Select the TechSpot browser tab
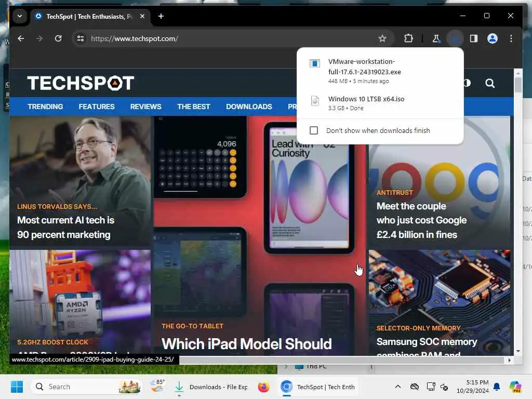Image resolution: width=532 pixels, height=399 pixels. [x=90, y=16]
